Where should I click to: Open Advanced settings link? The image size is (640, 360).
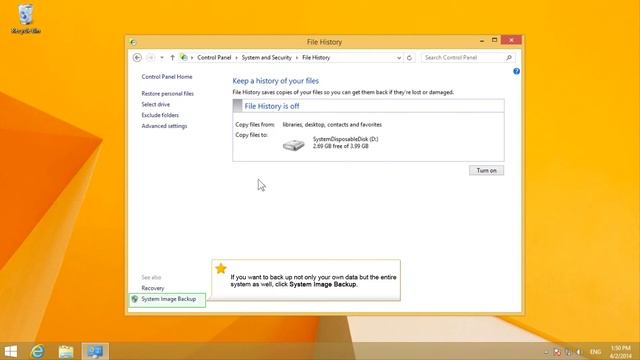(164, 126)
